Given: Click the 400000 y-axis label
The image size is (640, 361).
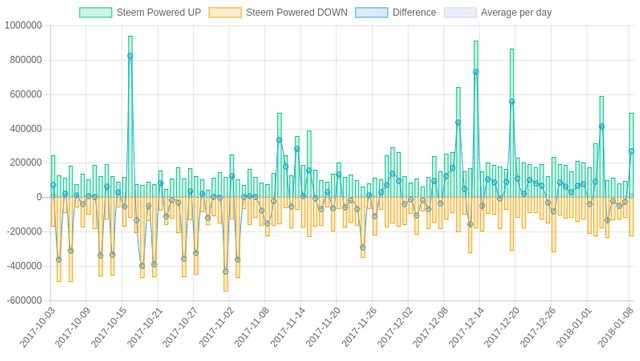Looking at the screenshot, I should [26, 129].
